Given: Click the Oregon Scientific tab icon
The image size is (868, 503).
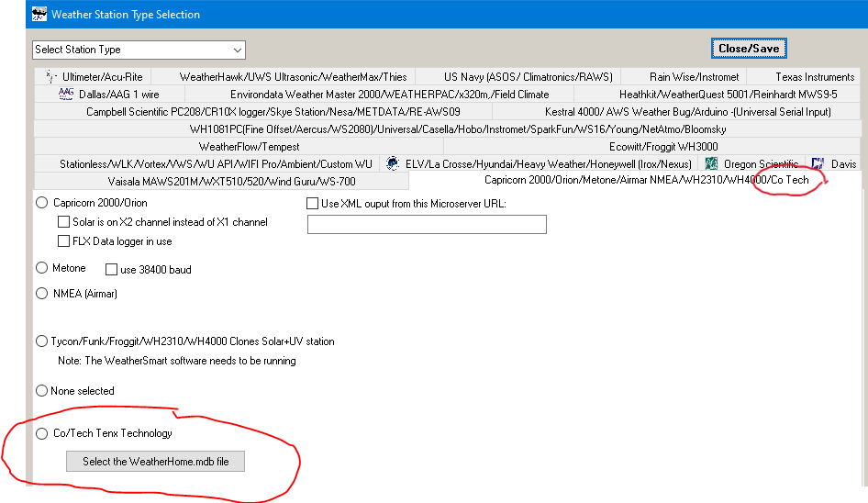Looking at the screenshot, I should [711, 163].
